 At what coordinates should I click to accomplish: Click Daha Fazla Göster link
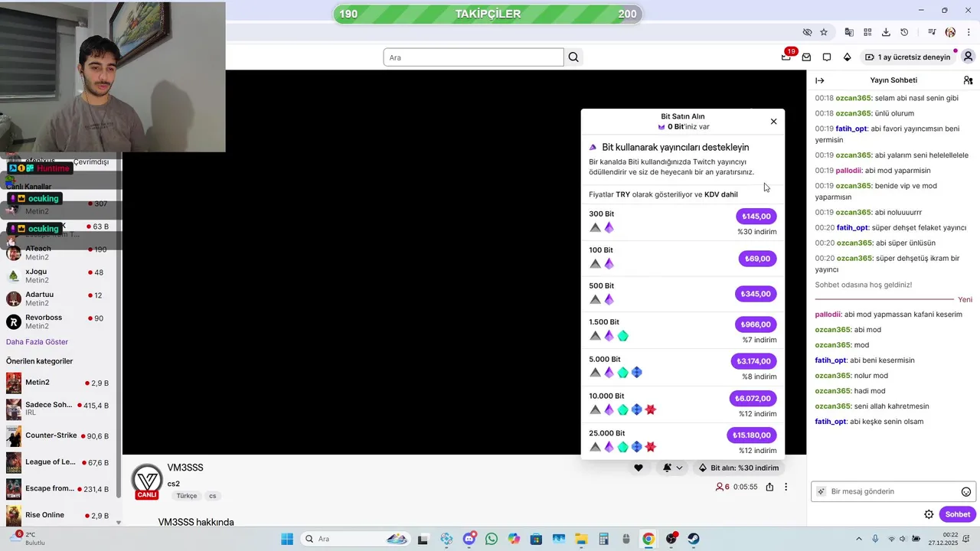pyautogui.click(x=37, y=342)
